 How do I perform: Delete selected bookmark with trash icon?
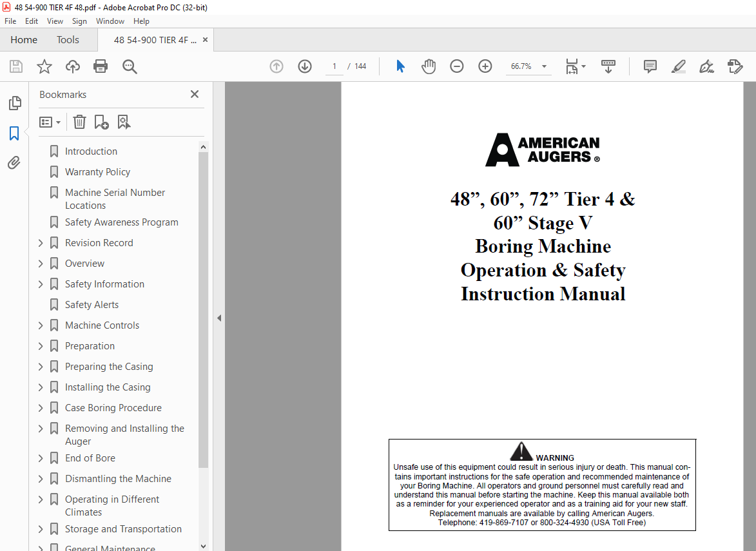79,122
